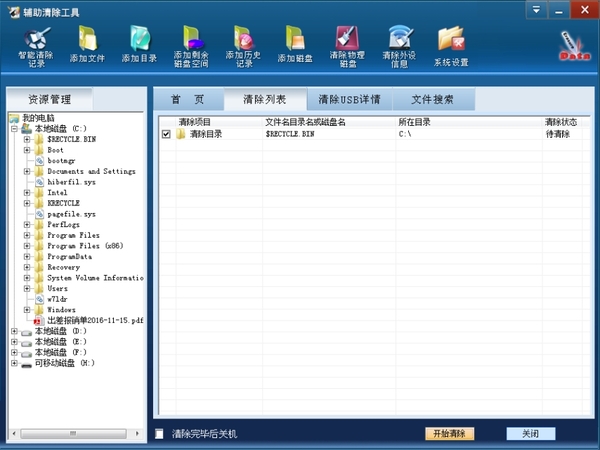
Task: Enable 清除完毕后关机 checkbox
Action: click(x=160, y=434)
